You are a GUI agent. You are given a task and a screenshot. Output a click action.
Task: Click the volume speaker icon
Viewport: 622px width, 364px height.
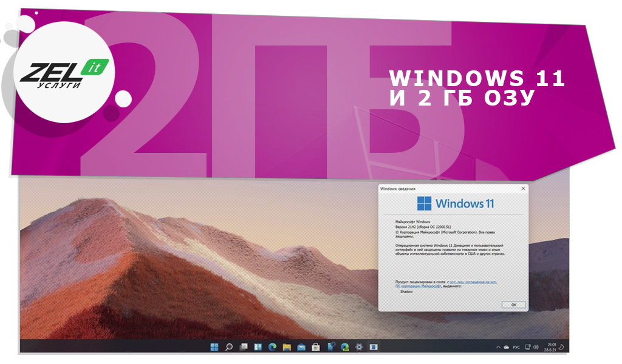[536, 347]
